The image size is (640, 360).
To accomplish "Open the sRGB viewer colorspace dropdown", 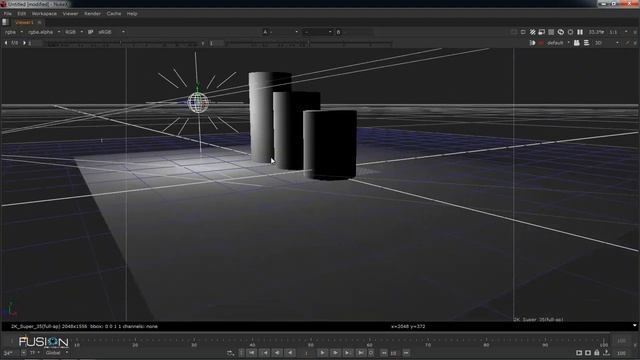I will [x=111, y=32].
